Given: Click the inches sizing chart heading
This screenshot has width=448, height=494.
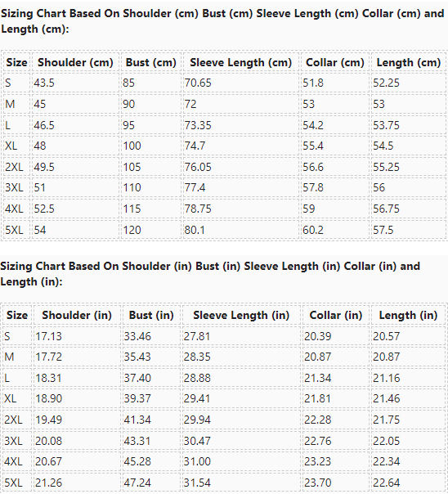Looking at the screenshot, I should pyautogui.click(x=210, y=274).
